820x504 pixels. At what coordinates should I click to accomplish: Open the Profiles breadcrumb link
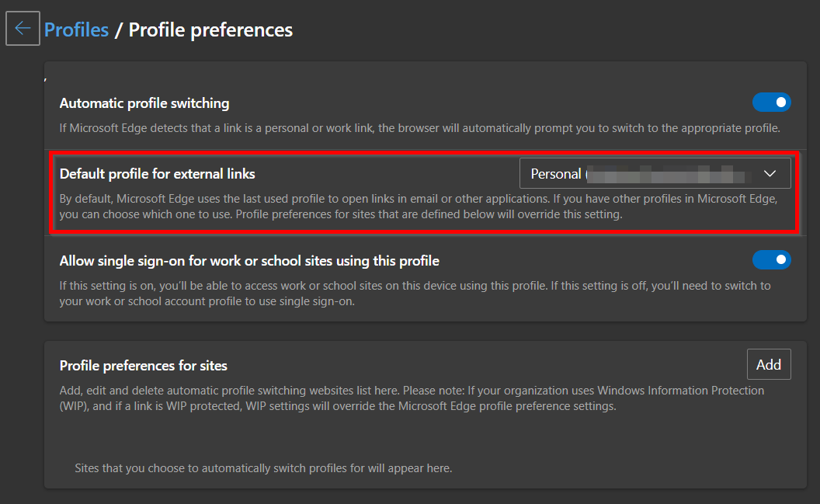(x=76, y=30)
